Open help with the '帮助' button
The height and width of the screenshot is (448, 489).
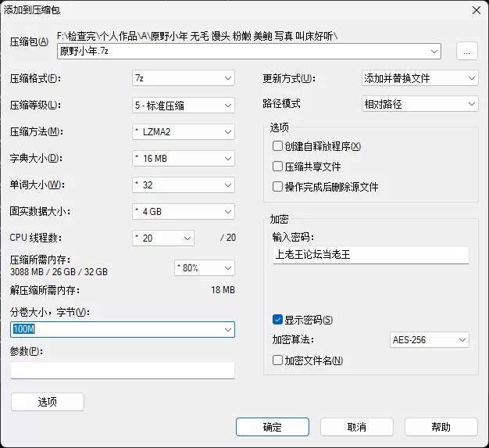click(441, 427)
